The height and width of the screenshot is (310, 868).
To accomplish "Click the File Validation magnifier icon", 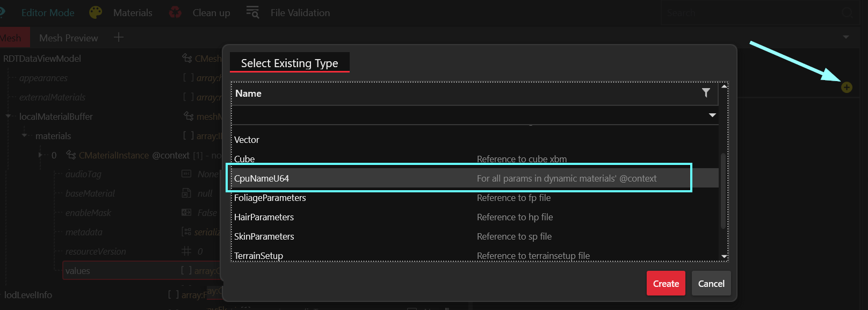I will point(252,12).
